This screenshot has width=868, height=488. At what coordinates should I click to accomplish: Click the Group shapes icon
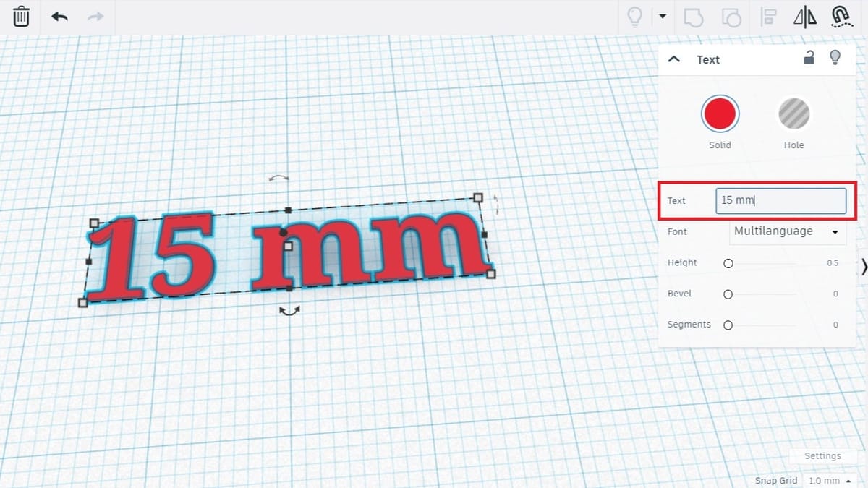(x=694, y=17)
